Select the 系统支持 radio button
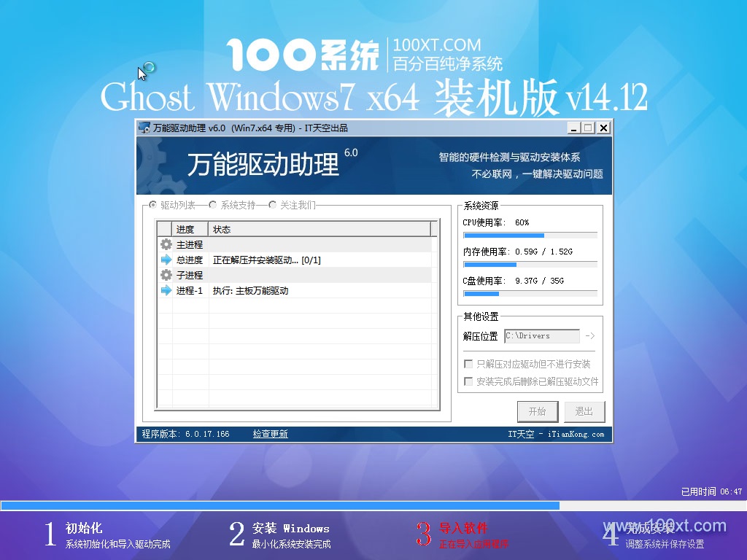 (213, 205)
